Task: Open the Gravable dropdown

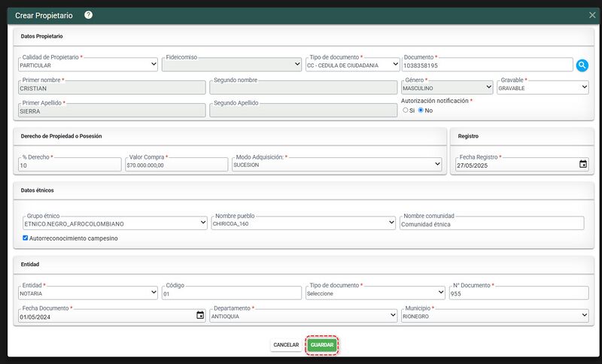Action: (x=543, y=87)
